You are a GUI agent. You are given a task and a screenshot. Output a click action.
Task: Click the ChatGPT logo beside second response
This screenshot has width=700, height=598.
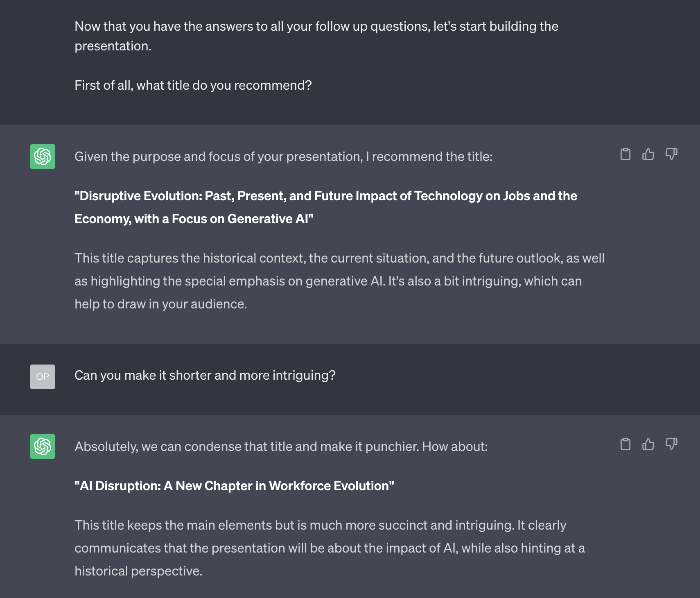pyautogui.click(x=43, y=446)
